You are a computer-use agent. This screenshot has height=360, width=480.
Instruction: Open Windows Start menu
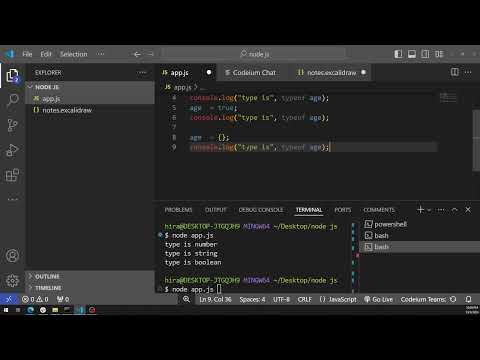(x=6, y=310)
